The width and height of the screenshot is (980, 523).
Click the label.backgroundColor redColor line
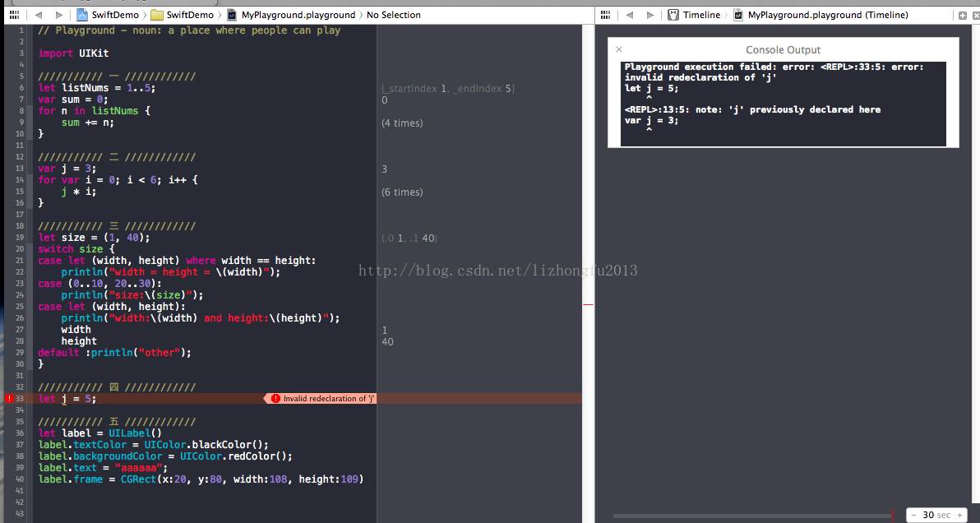tap(165, 456)
